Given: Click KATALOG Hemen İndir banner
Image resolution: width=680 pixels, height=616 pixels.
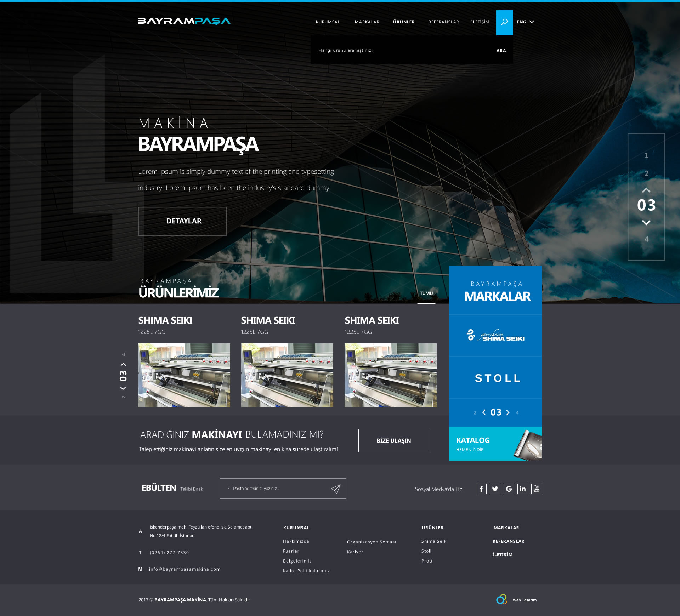Looking at the screenshot, I should pos(495,444).
